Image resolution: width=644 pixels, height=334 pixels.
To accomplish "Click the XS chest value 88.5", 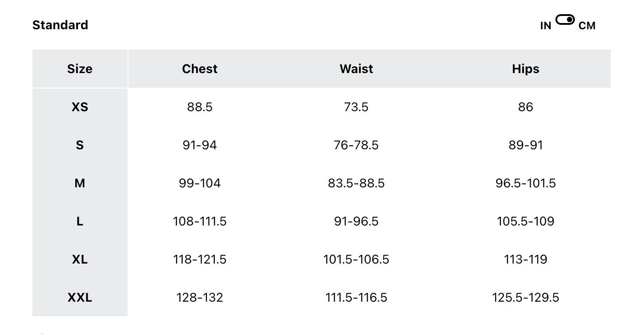I will 200,107.
